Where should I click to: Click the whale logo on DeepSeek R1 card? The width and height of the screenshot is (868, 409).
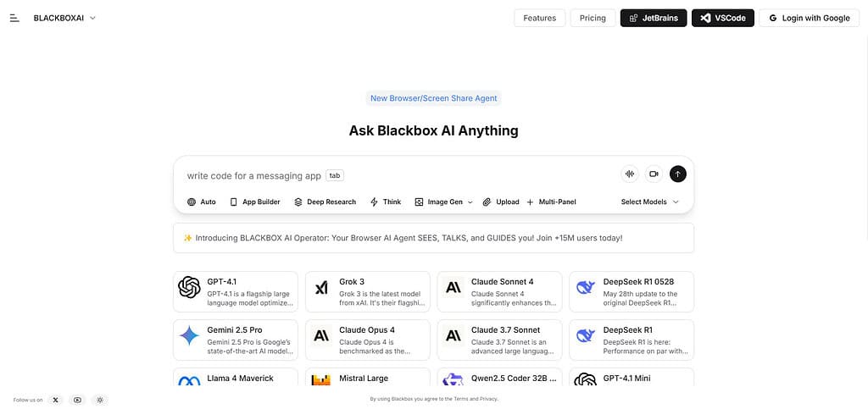coord(586,335)
